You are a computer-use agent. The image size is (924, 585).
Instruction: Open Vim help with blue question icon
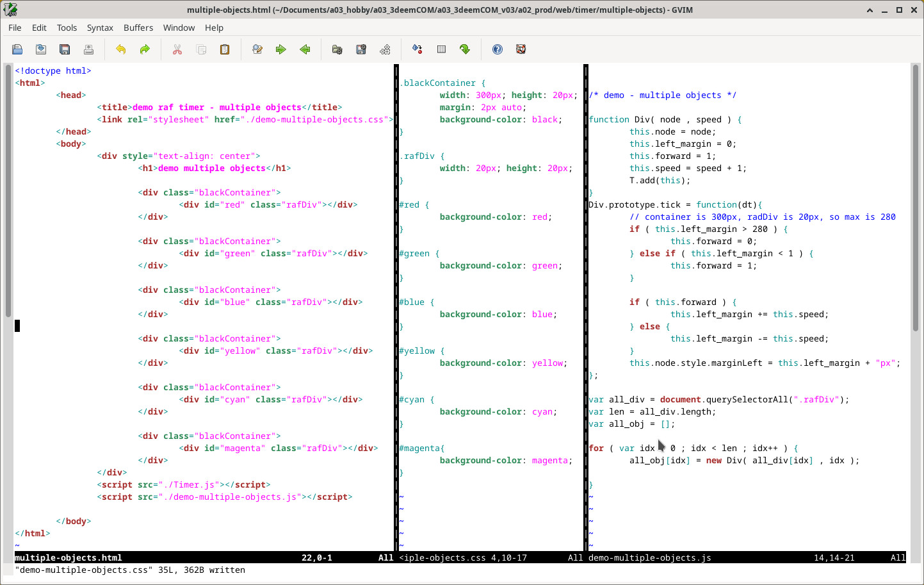[498, 49]
